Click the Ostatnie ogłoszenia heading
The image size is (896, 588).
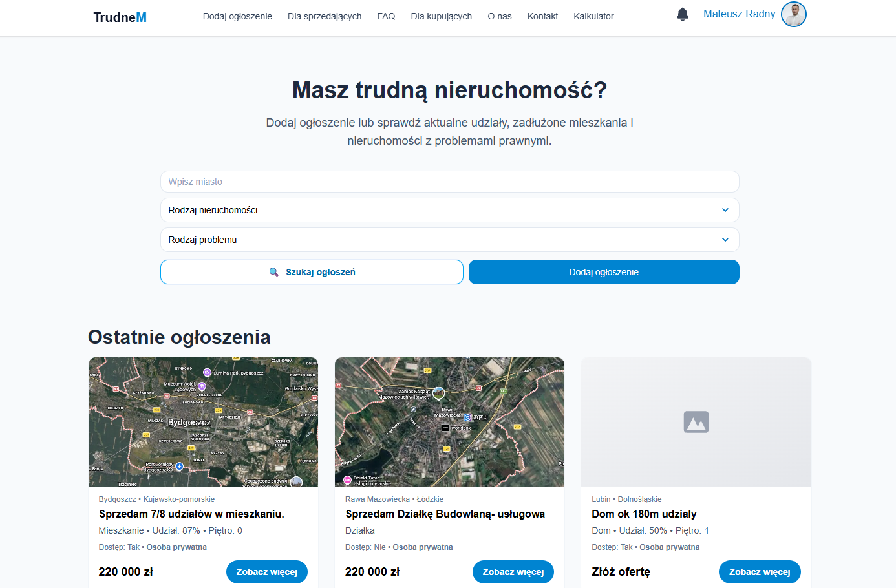(x=179, y=337)
